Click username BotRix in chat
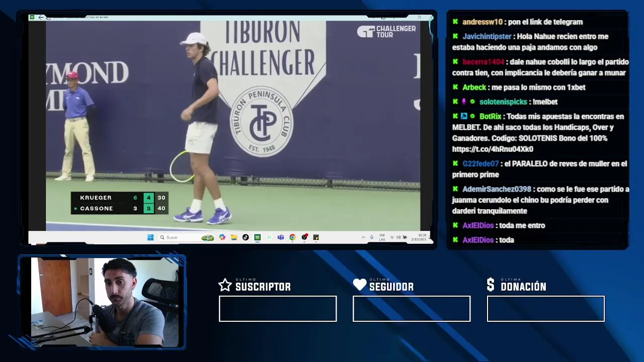644x362 pixels. [x=490, y=117]
